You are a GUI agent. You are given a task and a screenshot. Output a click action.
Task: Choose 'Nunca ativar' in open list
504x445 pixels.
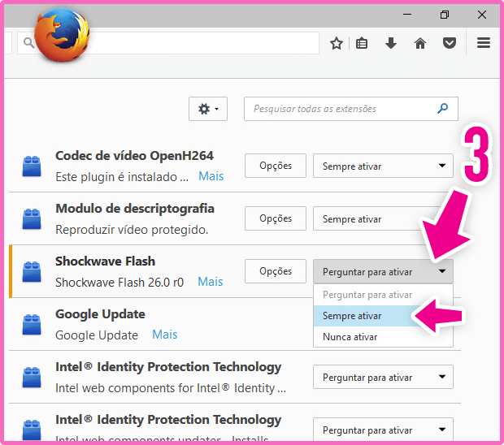coord(383,337)
